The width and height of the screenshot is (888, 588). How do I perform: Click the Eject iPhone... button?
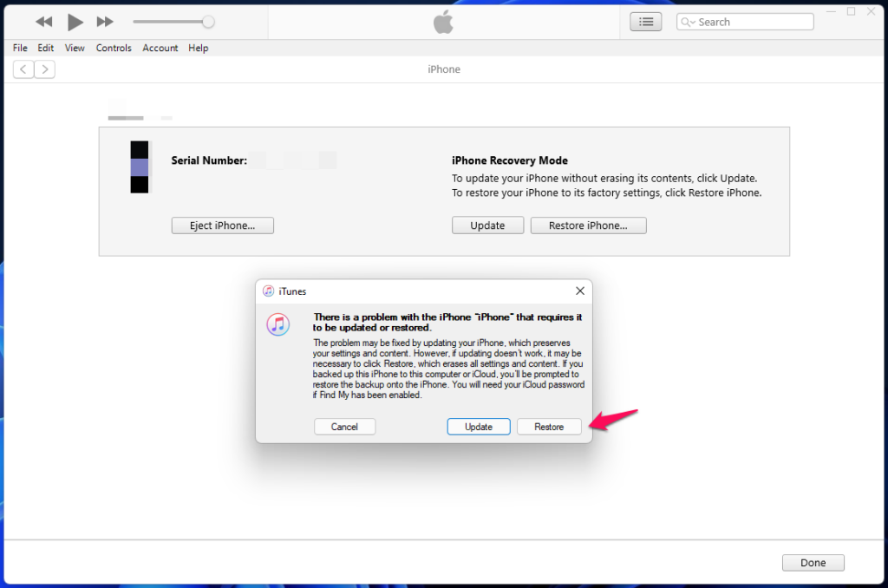pyautogui.click(x=223, y=225)
